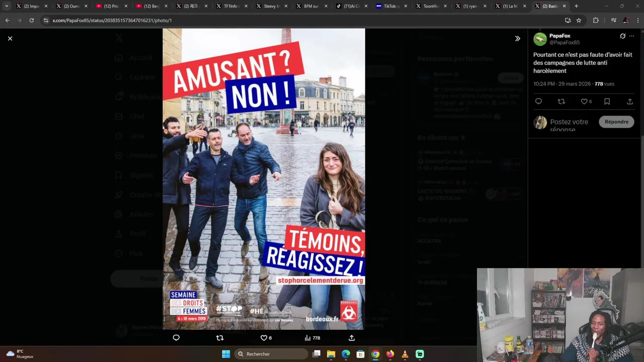Close the (2) Basti active tab
The height and width of the screenshot is (362, 644).
[x=564, y=6]
